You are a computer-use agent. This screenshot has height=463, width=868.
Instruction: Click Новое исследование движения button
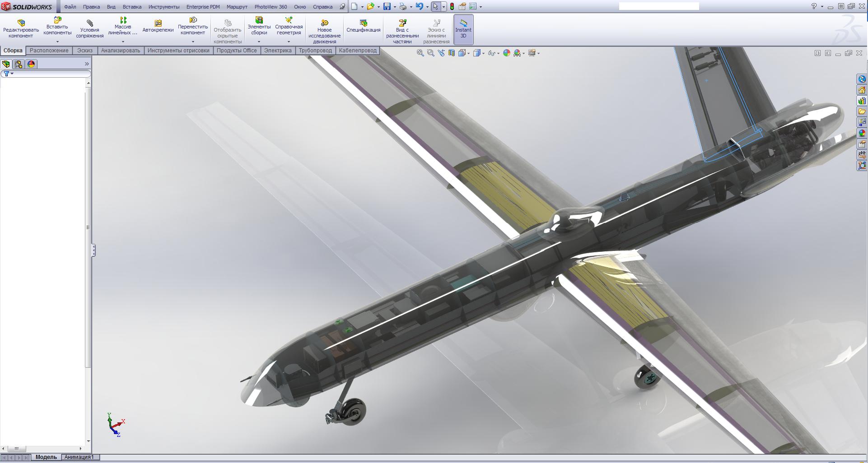[x=324, y=31]
